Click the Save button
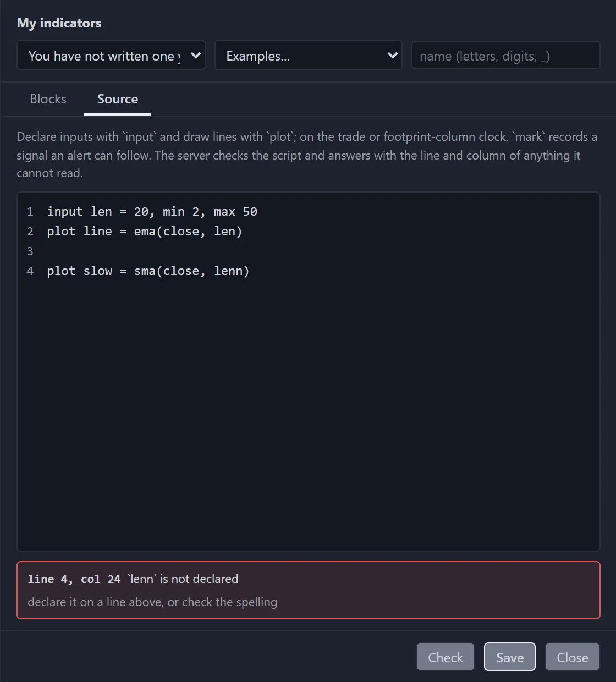The height and width of the screenshot is (682, 616). [x=510, y=657]
